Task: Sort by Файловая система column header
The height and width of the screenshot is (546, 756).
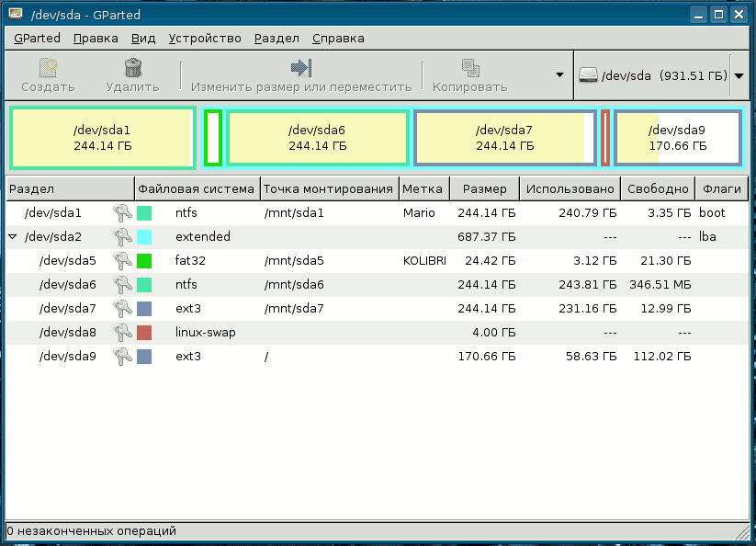Action: coord(196,189)
